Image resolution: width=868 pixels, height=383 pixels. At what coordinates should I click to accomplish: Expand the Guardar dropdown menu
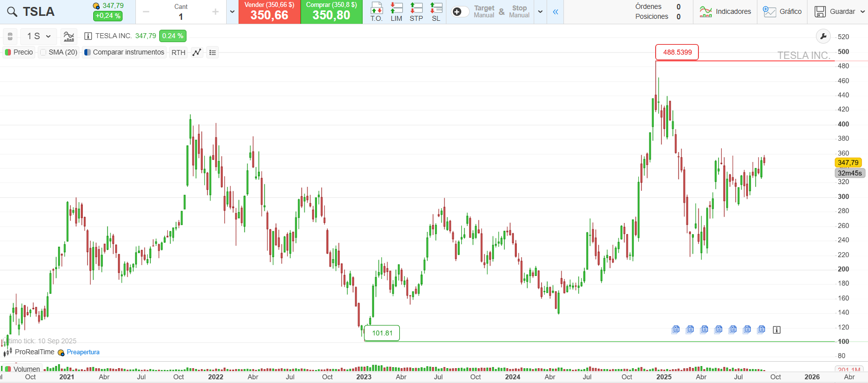coord(863,11)
